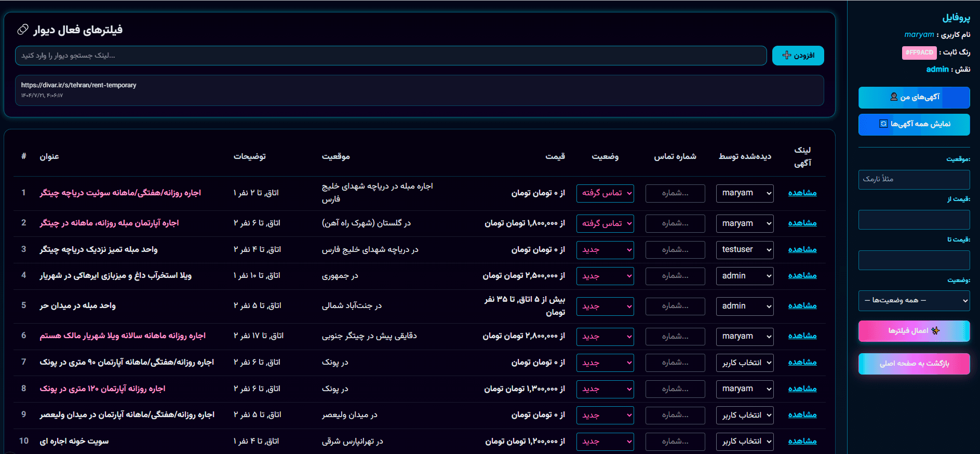Expand the testuser viewed-by dropdown in row 3
The height and width of the screenshot is (454, 980).
pyautogui.click(x=744, y=250)
